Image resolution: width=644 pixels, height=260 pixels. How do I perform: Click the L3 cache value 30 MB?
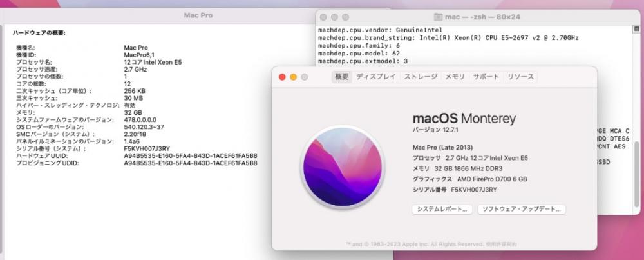coord(133,98)
